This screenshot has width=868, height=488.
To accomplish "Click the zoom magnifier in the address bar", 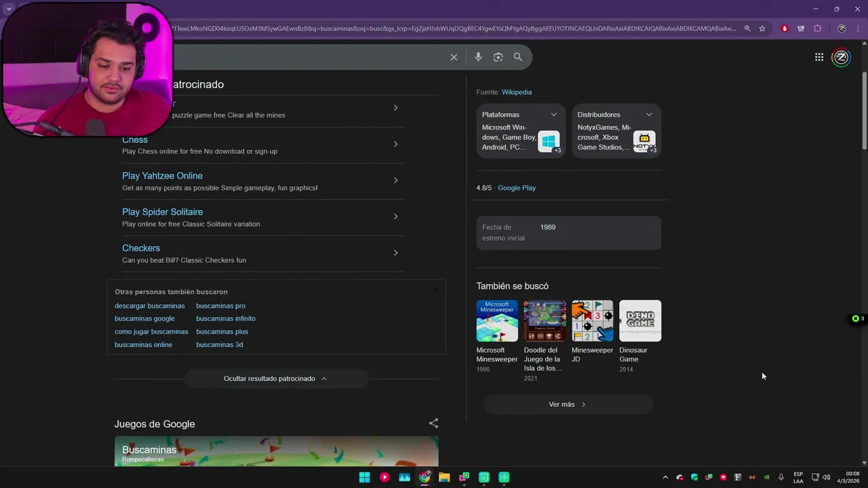I will (x=747, y=28).
